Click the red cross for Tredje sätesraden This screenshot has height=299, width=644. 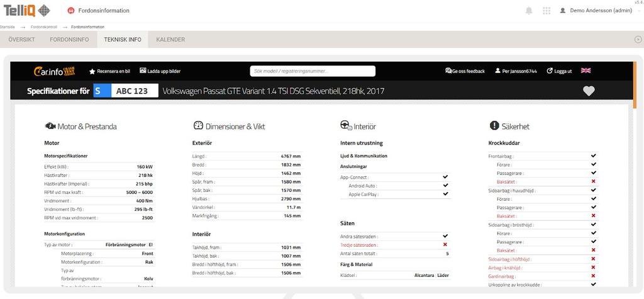(x=445, y=245)
